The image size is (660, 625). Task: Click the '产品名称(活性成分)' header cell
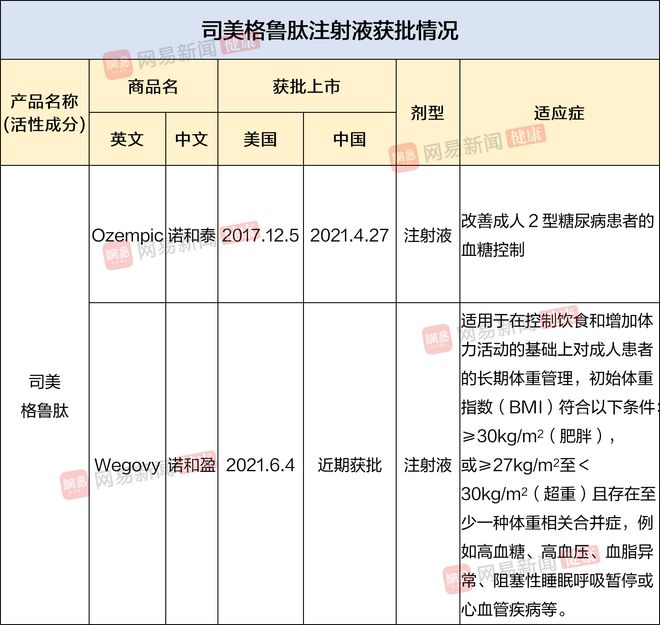(x=44, y=113)
